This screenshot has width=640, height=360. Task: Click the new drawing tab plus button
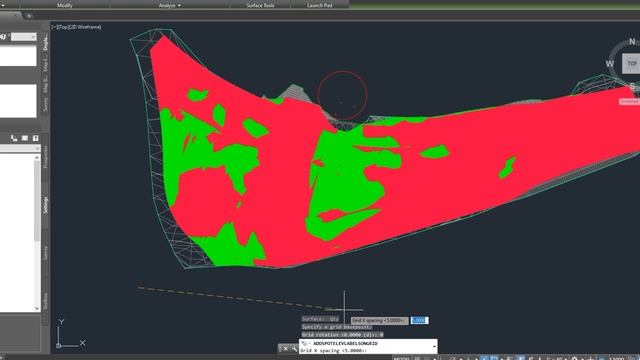click(29, 16)
